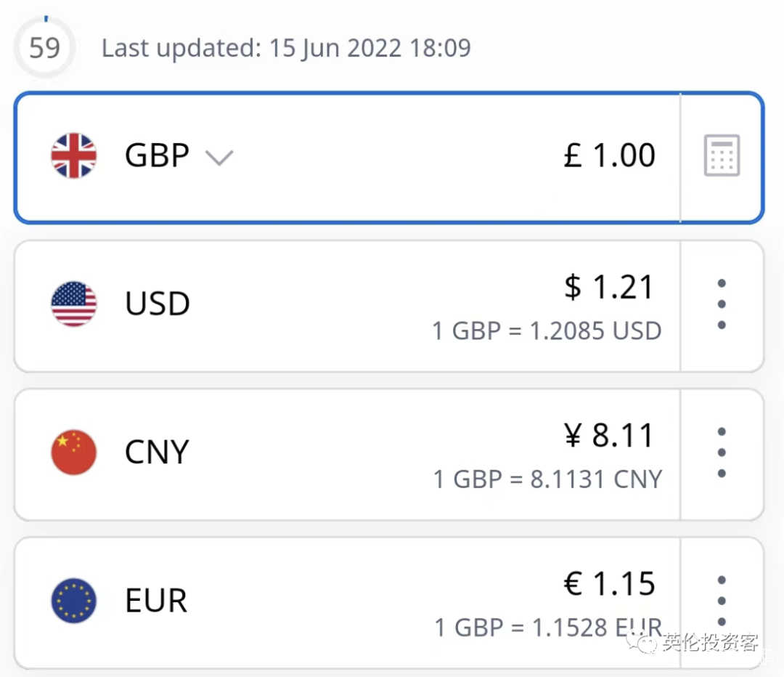Open the calculator icon in GBP row
Image resolution: width=784 pixels, height=677 pixels.
(722, 155)
